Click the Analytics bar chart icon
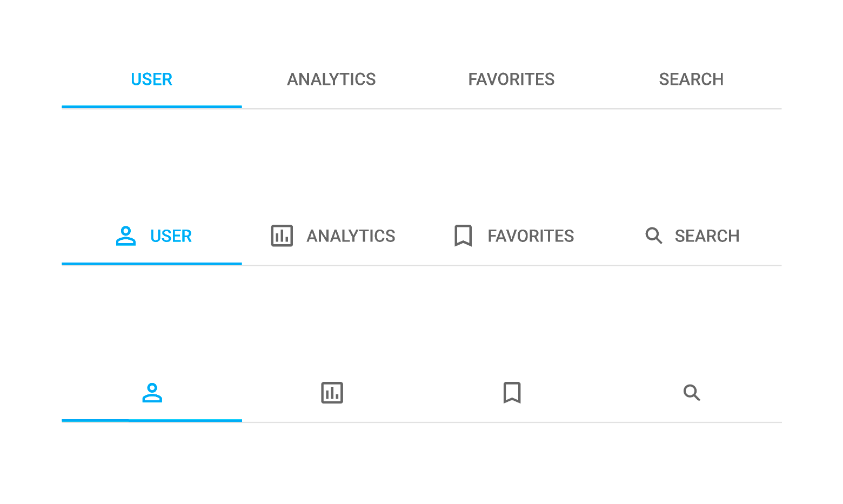Screen dimensions: 843x504 coord(282,236)
